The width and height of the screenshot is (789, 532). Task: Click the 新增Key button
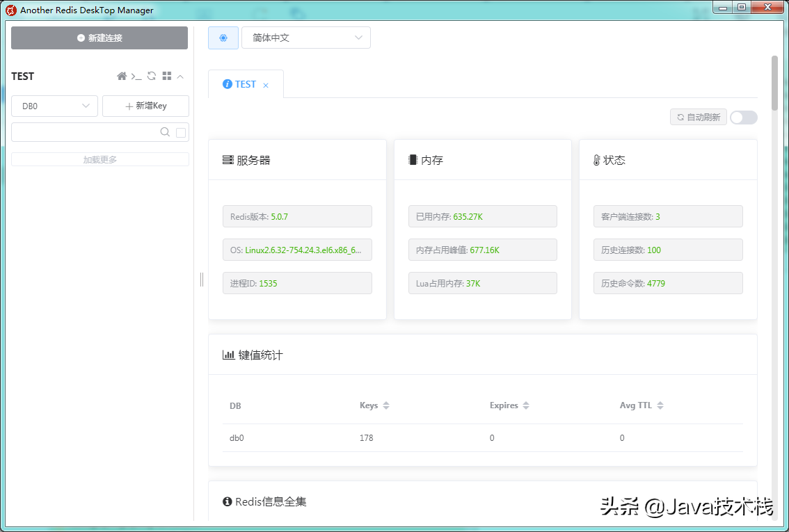[x=146, y=106]
